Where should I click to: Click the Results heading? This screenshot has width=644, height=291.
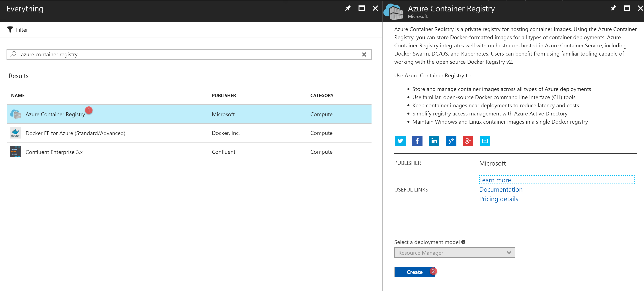19,76
